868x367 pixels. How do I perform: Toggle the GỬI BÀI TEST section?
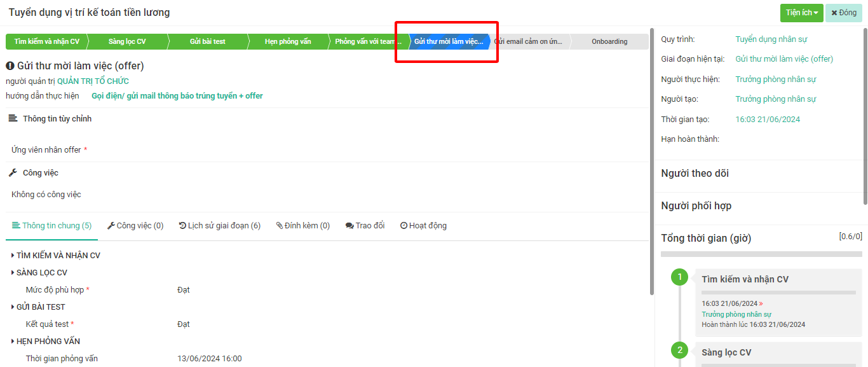pos(13,307)
